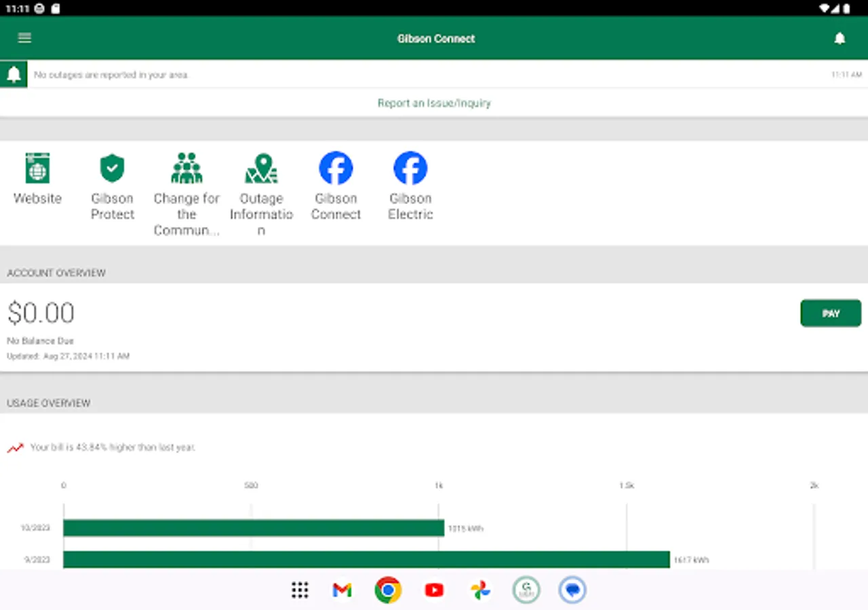Open notifications bell in the green header

[x=840, y=39]
